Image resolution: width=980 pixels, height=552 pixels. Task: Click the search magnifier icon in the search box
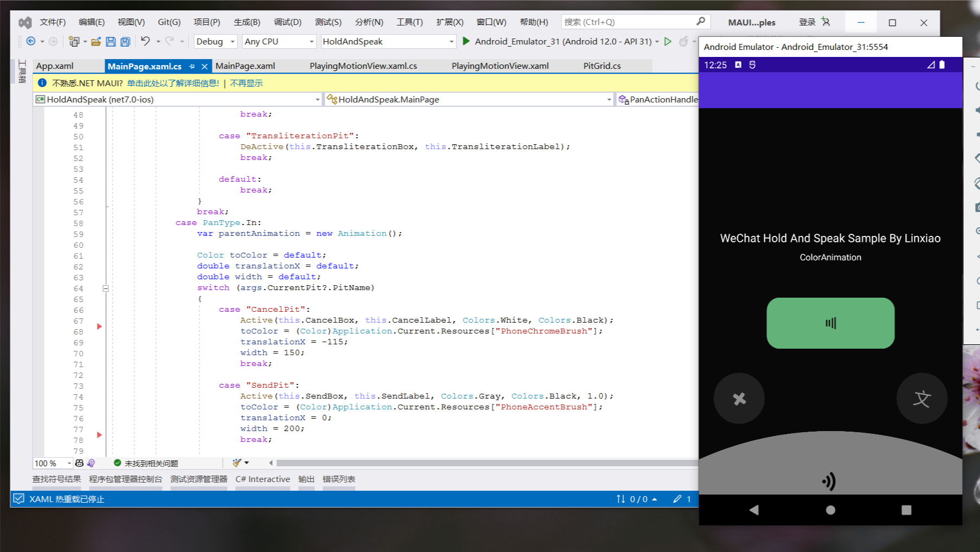point(701,22)
